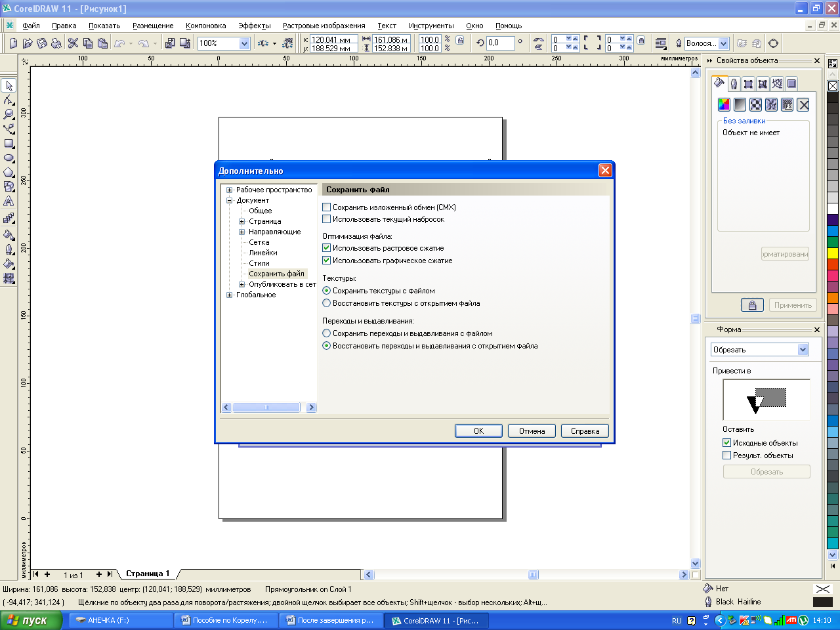
Task: Open 'Пособие по Корелу' taskbar window
Action: (x=226, y=620)
